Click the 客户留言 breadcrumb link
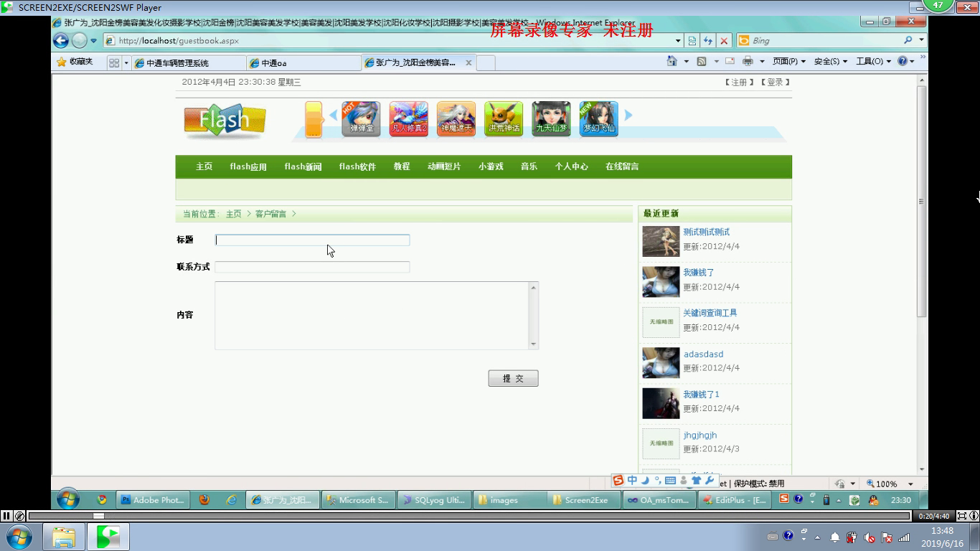The height and width of the screenshot is (551, 980). 270,214
